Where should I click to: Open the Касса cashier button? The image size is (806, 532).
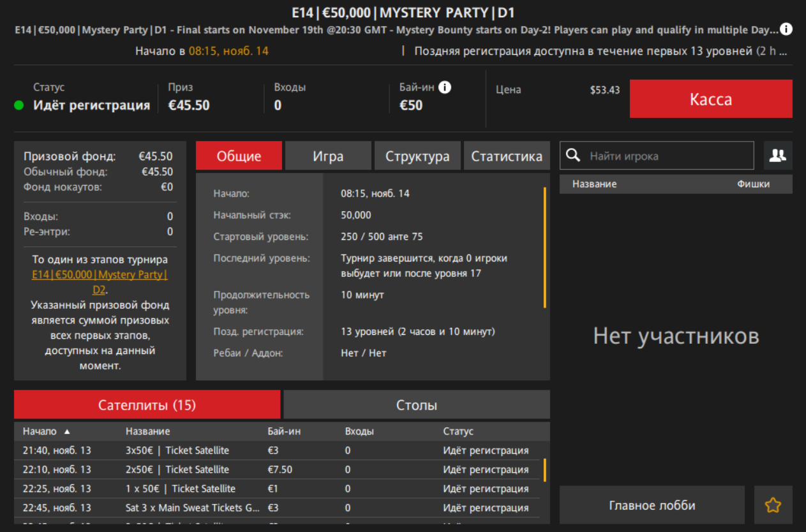710,99
